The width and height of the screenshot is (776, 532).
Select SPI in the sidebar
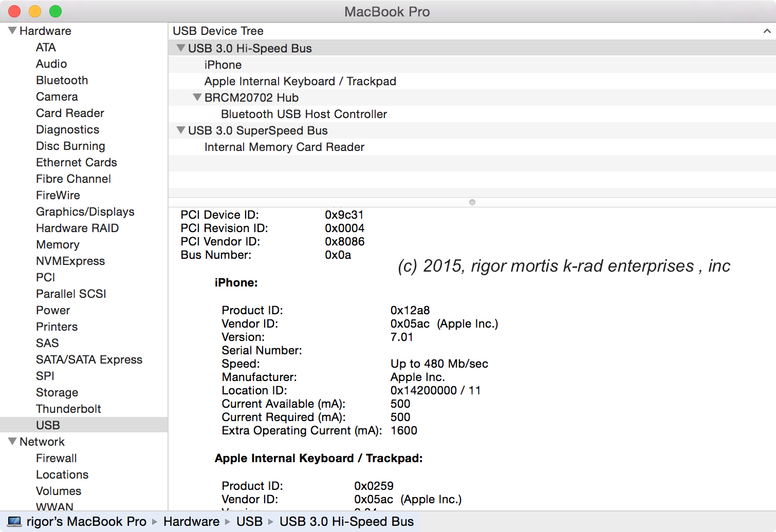pos(45,376)
